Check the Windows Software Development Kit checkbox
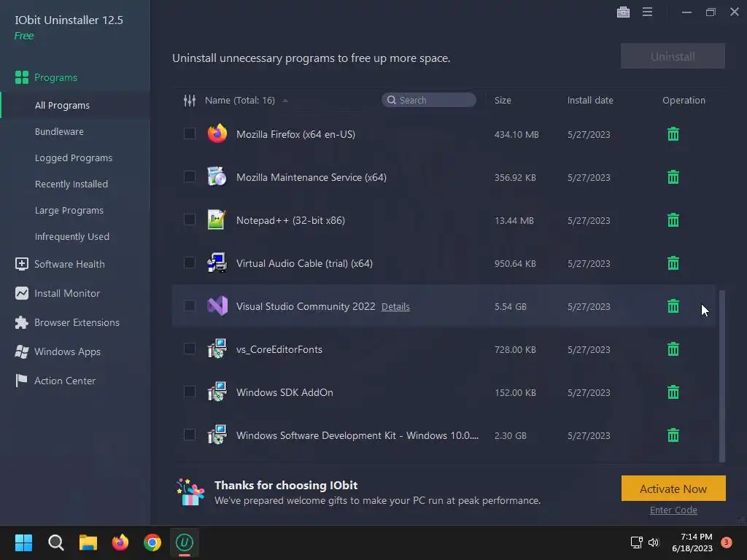 pos(189,435)
